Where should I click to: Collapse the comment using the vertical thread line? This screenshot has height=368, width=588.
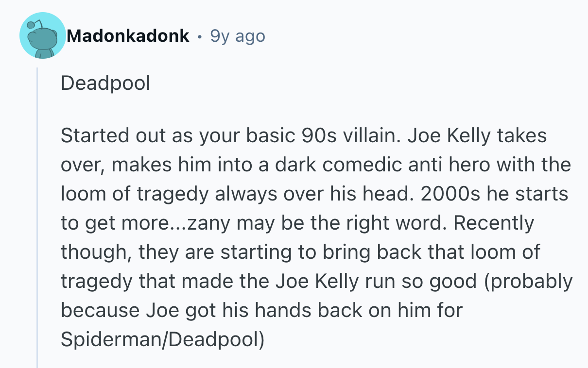[37, 218]
